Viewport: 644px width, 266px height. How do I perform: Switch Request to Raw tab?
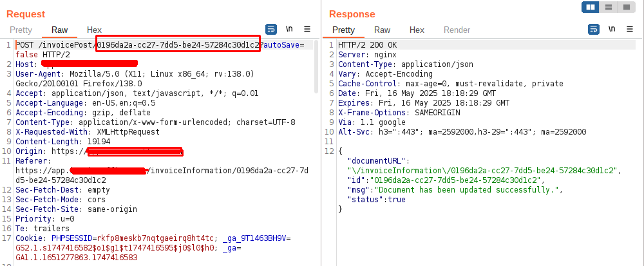tap(59, 30)
